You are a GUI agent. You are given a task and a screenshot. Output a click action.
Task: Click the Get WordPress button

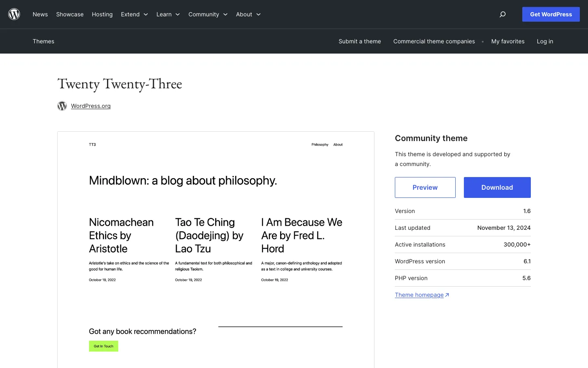551,14
